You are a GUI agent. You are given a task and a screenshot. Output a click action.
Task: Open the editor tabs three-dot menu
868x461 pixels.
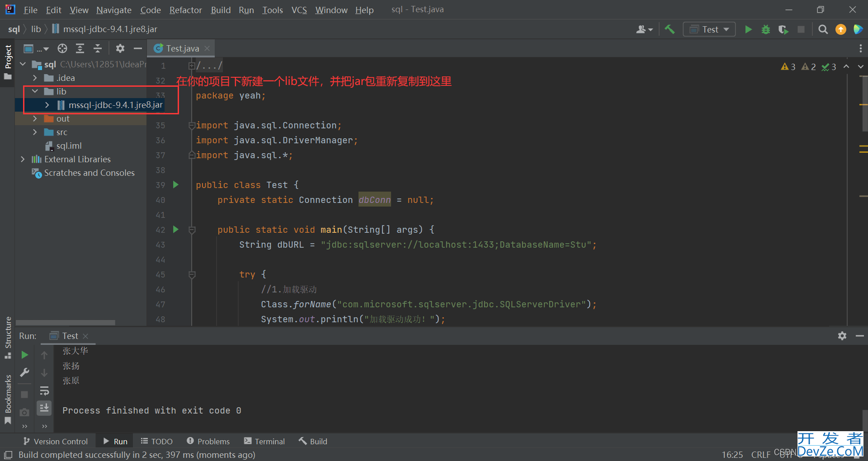pos(860,48)
